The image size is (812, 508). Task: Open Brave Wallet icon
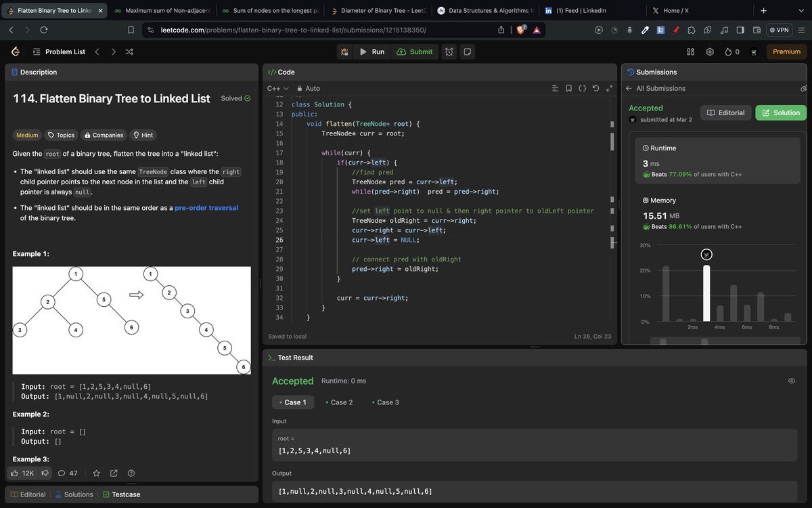757,30
